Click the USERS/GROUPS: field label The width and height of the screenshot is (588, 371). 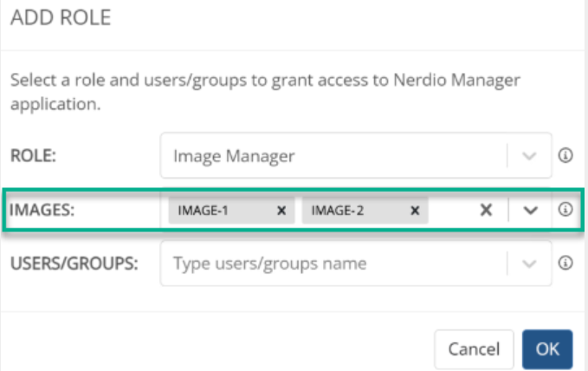(x=74, y=264)
